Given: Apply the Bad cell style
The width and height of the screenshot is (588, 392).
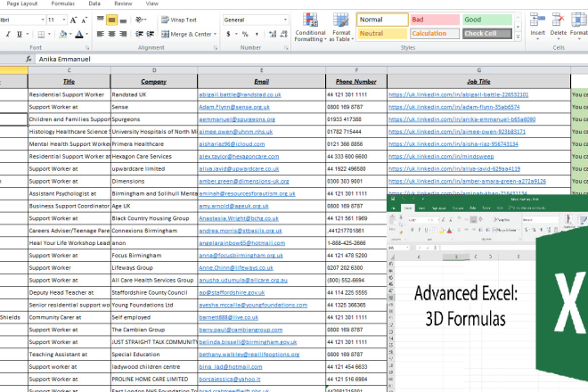Looking at the screenshot, I should [435, 20].
